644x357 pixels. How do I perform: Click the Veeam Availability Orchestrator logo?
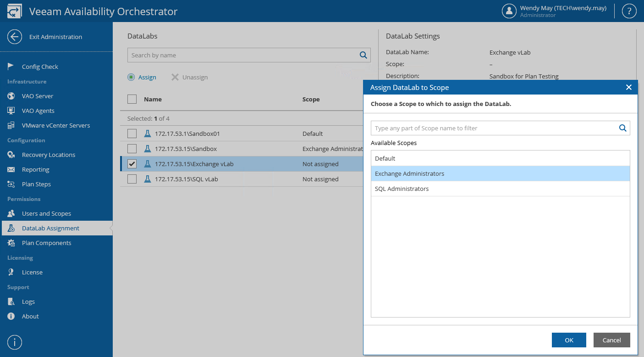(x=15, y=11)
